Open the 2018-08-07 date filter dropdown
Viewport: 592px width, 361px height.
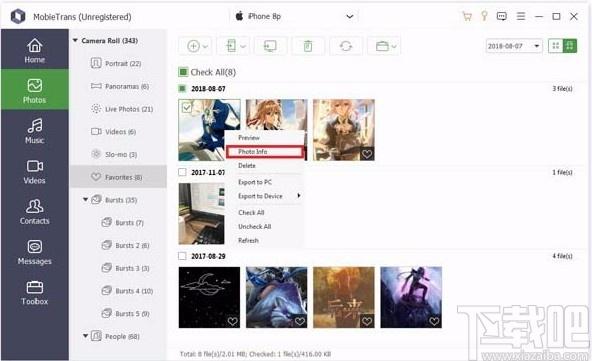coord(514,46)
